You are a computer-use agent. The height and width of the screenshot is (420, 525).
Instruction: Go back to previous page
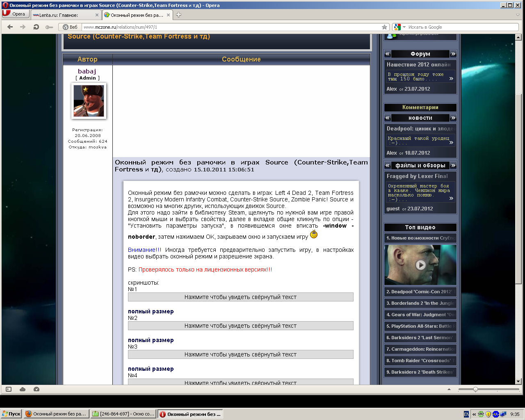[10, 27]
